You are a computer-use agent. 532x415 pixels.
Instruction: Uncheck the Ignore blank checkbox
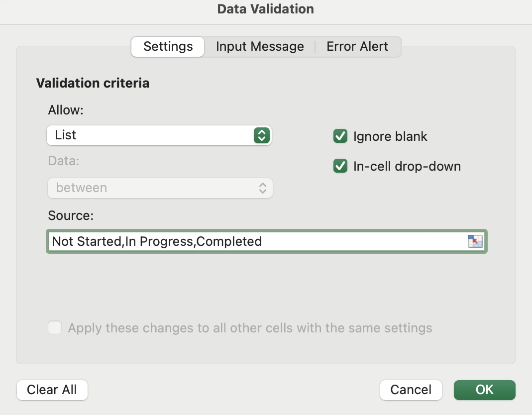pos(340,136)
